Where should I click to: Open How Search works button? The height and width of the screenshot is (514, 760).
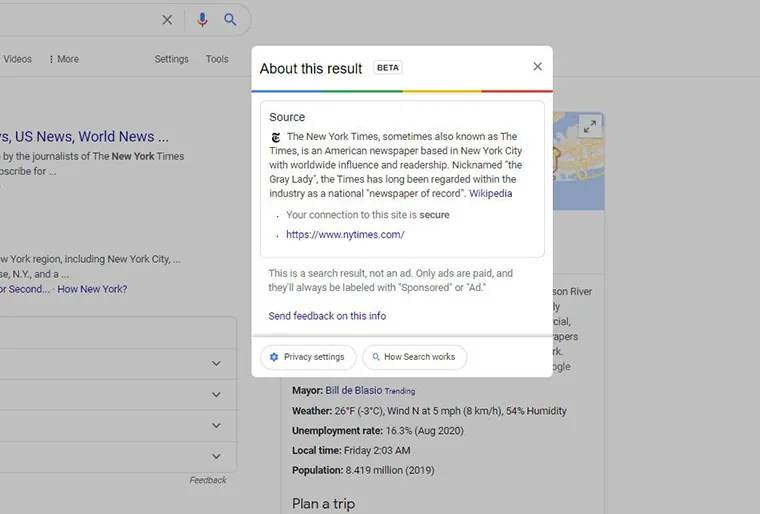pos(414,357)
